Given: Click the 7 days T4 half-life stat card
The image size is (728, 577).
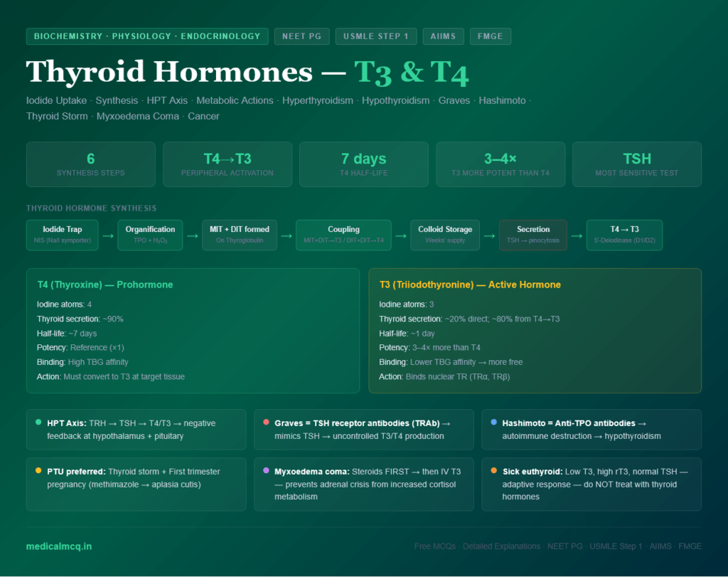Looking at the screenshot, I should [363, 164].
